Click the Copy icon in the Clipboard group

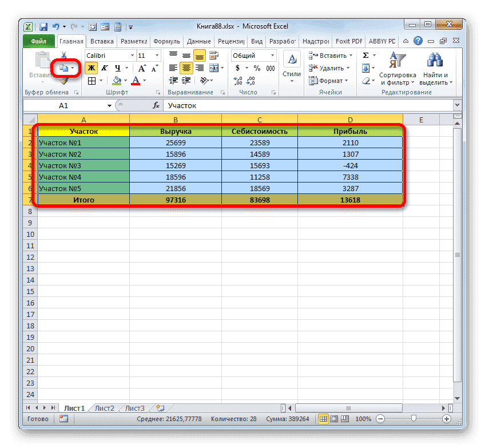tap(62, 68)
